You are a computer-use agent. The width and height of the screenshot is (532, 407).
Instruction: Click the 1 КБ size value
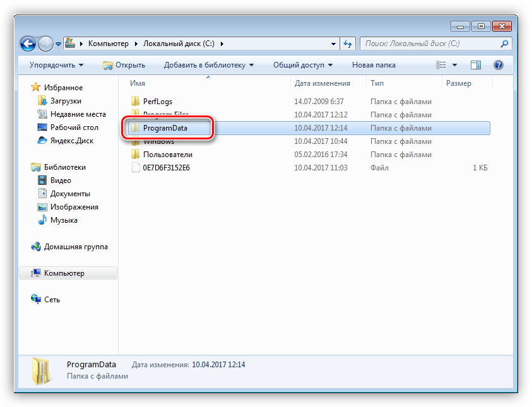[480, 168]
